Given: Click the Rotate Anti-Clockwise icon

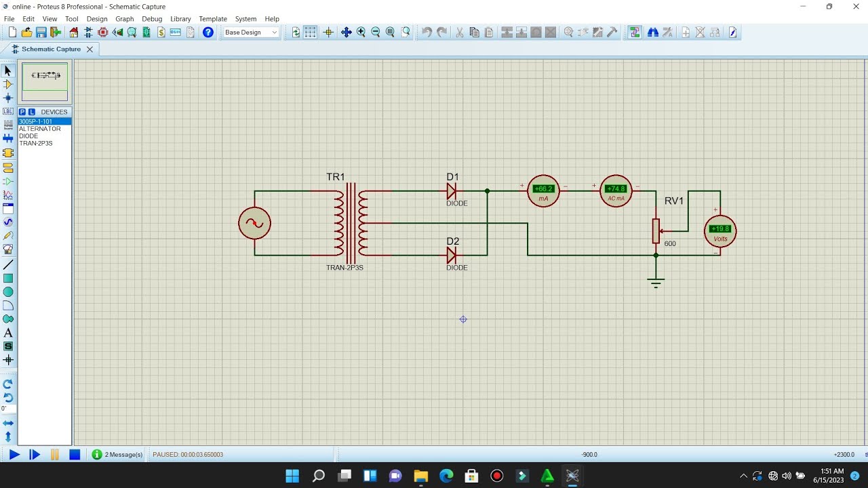Looking at the screenshot, I should 8,397.
